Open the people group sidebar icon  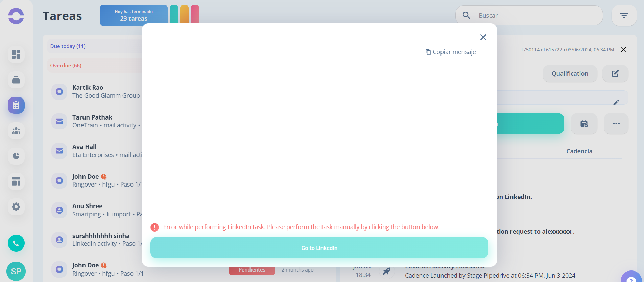pos(16,131)
